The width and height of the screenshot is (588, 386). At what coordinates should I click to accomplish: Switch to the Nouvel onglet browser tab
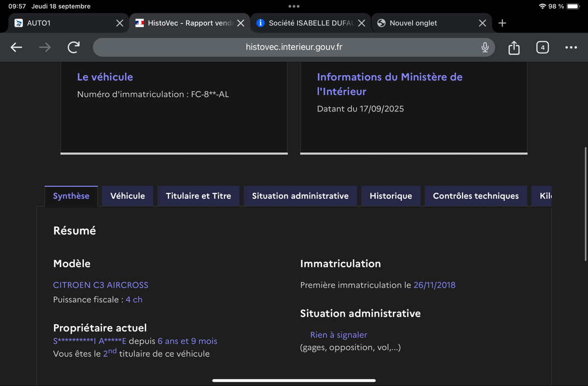click(421, 23)
